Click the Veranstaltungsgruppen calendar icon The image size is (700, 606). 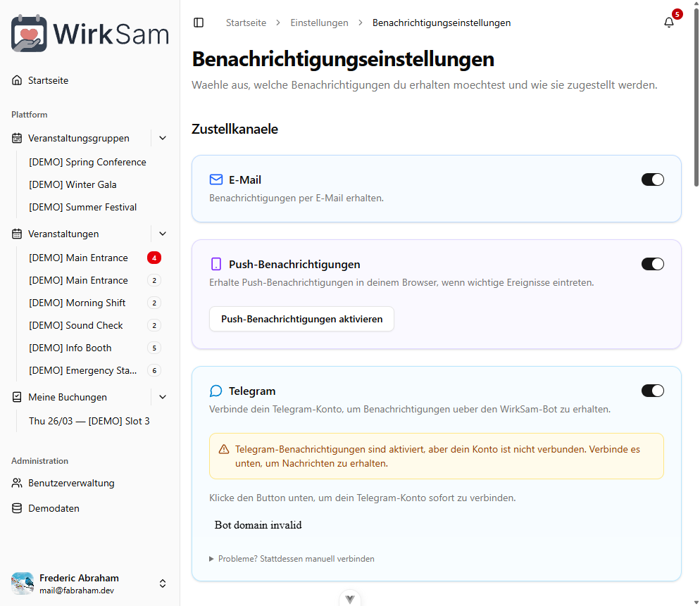pyautogui.click(x=17, y=139)
